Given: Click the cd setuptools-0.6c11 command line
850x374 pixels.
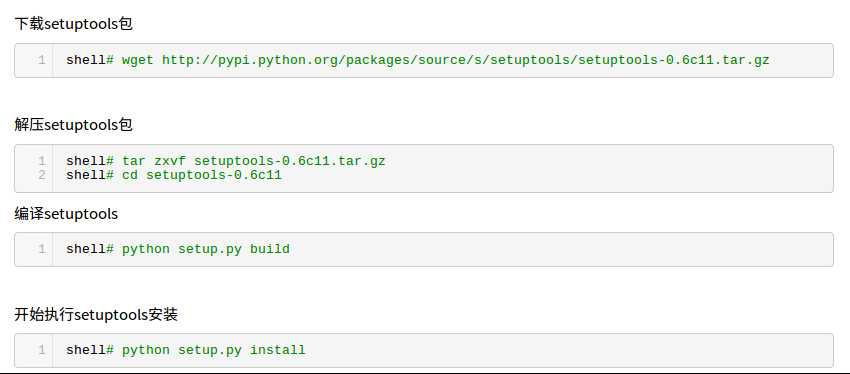Looking at the screenshot, I should point(174,175).
